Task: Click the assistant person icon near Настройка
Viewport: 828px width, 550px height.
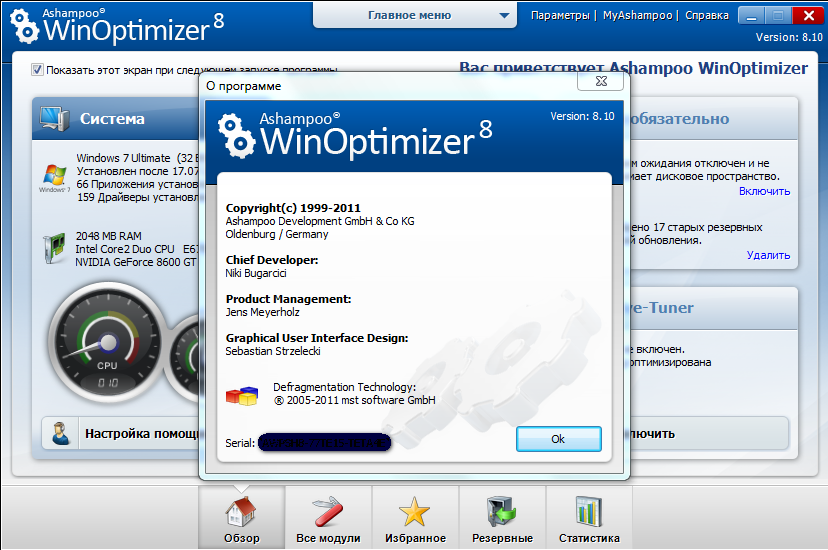Action: point(62,434)
